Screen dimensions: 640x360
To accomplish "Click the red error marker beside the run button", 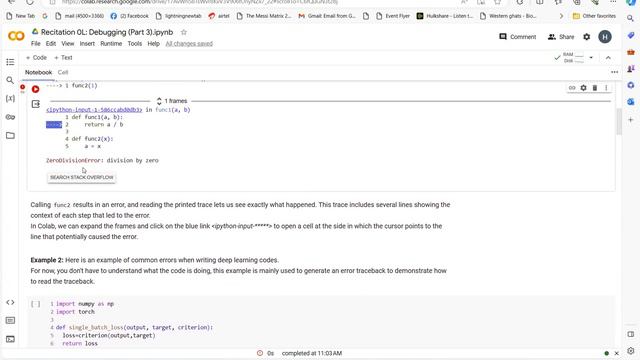I will [x=22, y=87].
